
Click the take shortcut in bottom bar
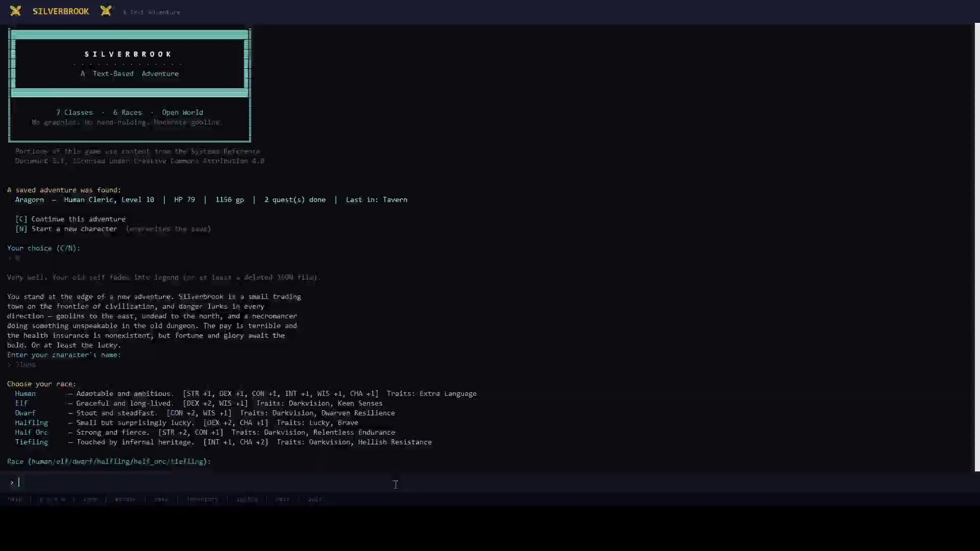(x=161, y=499)
